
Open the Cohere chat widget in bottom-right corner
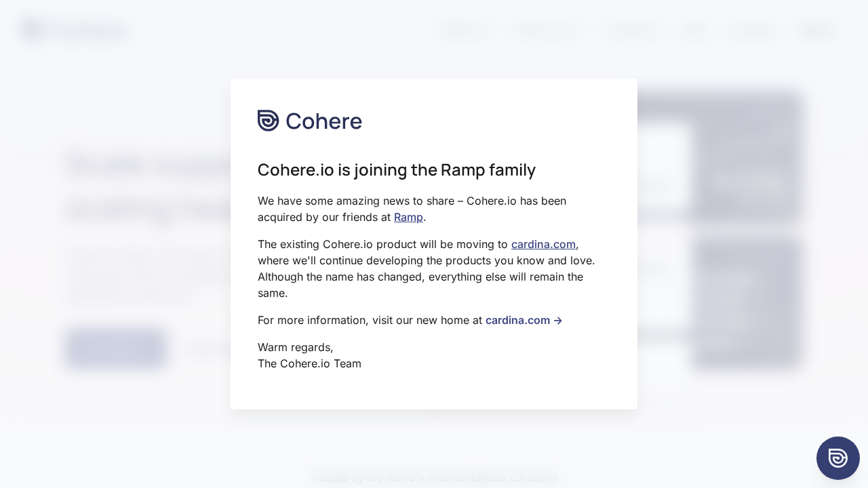coord(838,458)
